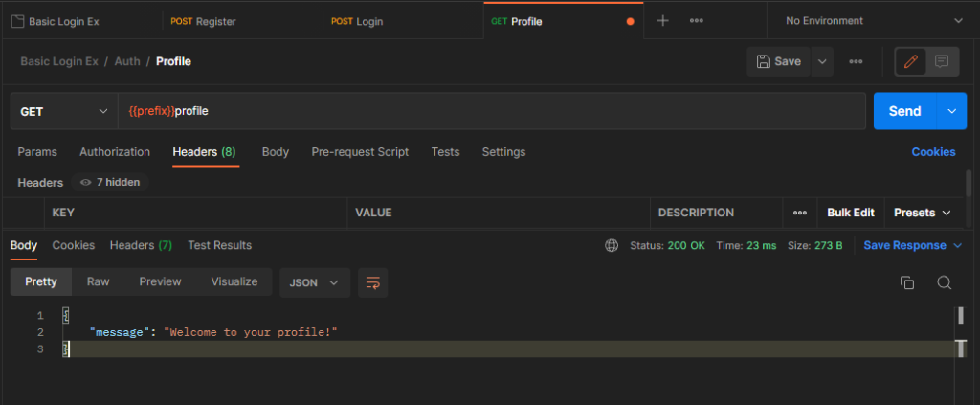The image size is (980, 405).
Task: Open the response Headers (7) tab
Action: click(141, 246)
